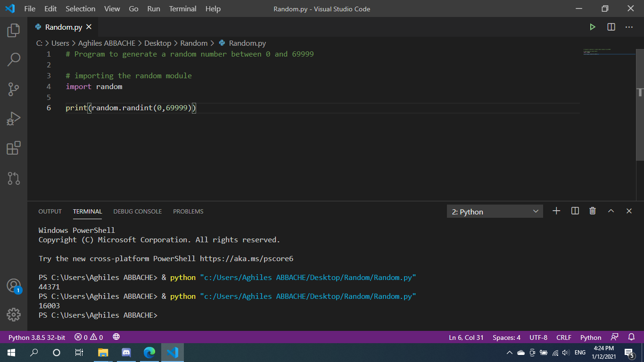Open the editor More Actions ellipsis
The width and height of the screenshot is (644, 362).
pos(629,27)
